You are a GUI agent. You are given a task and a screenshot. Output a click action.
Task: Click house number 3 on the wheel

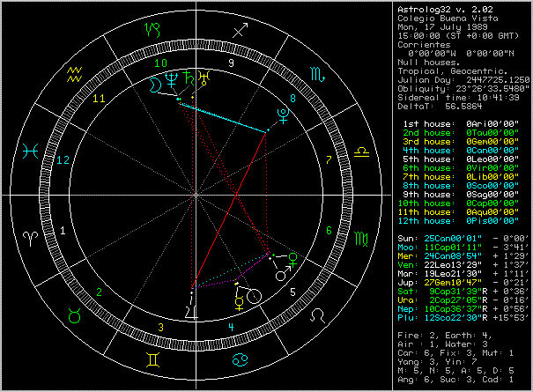(x=161, y=327)
